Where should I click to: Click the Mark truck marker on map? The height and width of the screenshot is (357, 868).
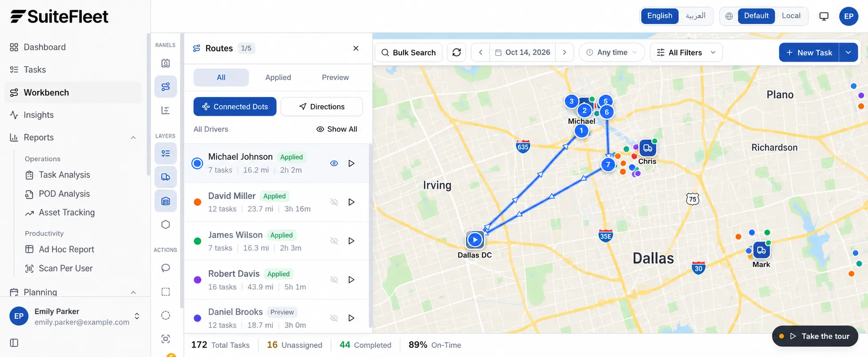point(761,250)
